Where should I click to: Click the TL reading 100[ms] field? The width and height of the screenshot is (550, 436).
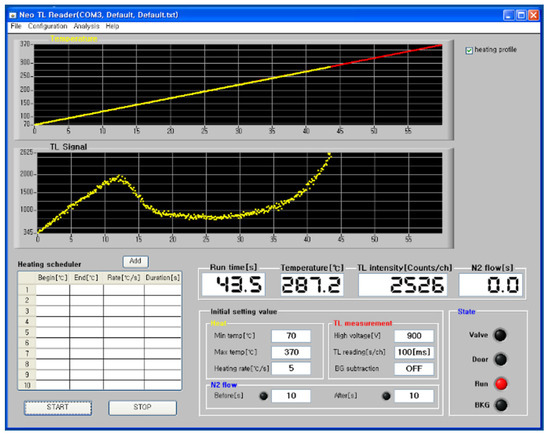(x=414, y=352)
